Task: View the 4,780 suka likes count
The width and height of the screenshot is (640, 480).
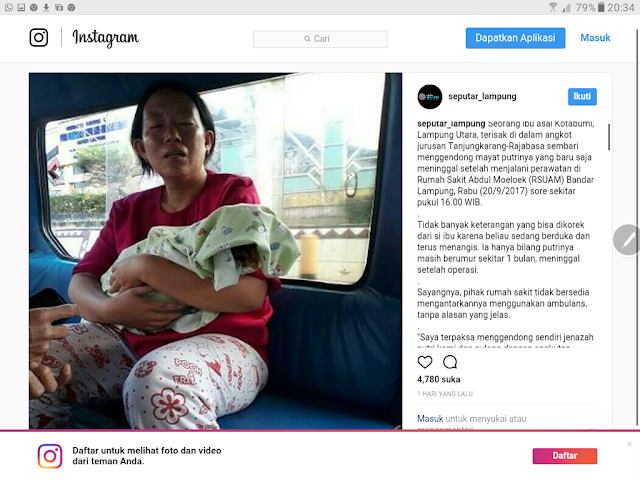Action: click(x=438, y=379)
